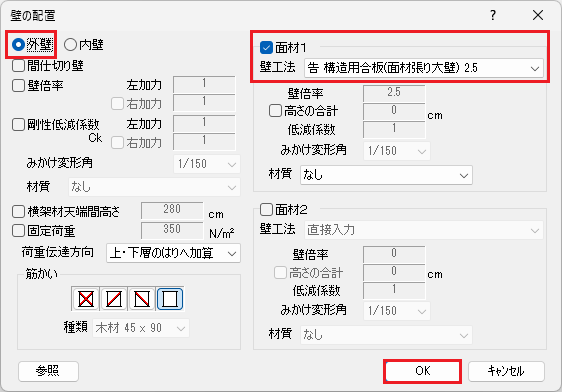
Task: Click the 壁倍率 左加力 input field
Action: [204, 84]
